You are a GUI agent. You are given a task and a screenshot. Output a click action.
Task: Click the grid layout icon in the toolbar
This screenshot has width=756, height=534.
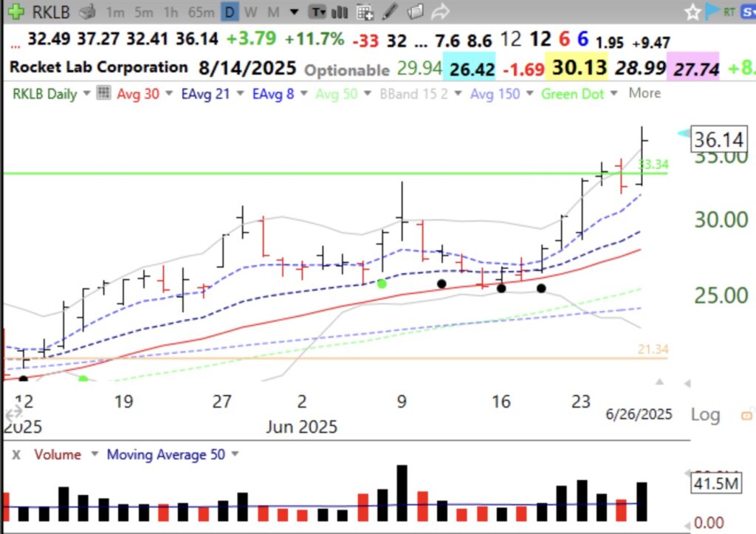363,13
